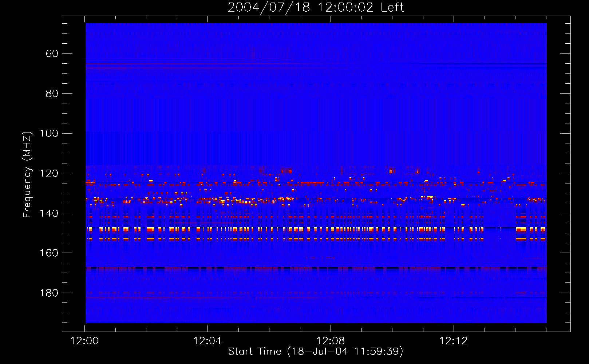Click the 'Frequency (MHZ)' axis label
The height and width of the screenshot is (364, 589).
27,174
